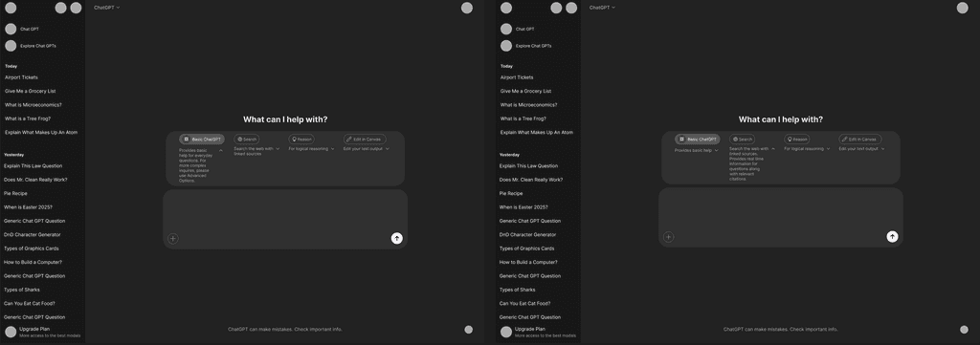Image resolution: width=980 pixels, height=345 pixels.
Task: Click 'Upgrade Plan' link in left mockup
Action: click(34, 329)
